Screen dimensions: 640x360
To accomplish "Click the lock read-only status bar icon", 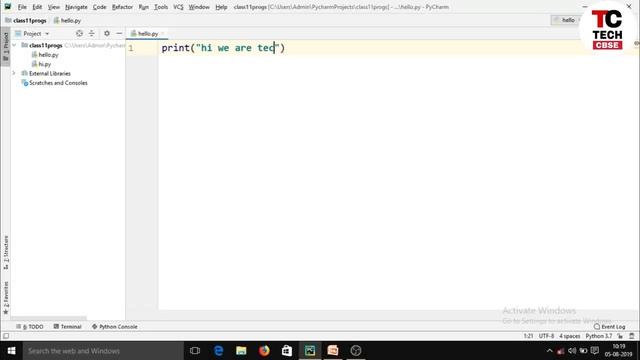I will click(x=620, y=336).
